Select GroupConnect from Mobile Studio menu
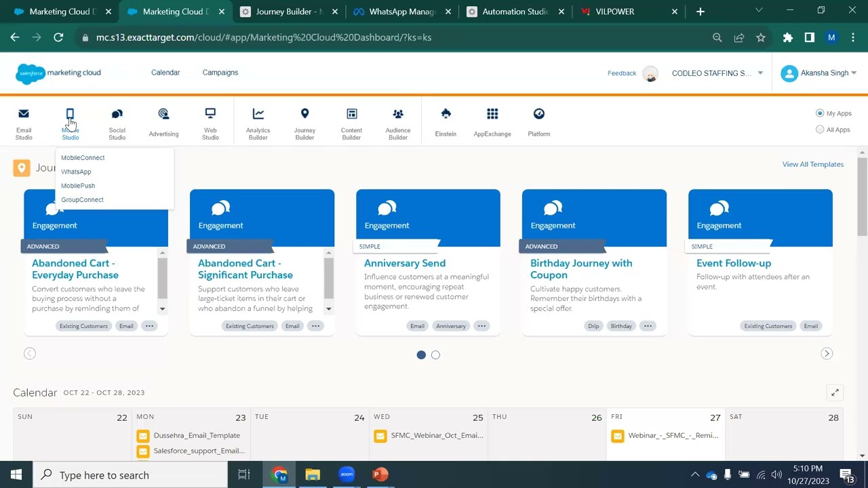Viewport: 868px width, 488px height. [x=82, y=200]
